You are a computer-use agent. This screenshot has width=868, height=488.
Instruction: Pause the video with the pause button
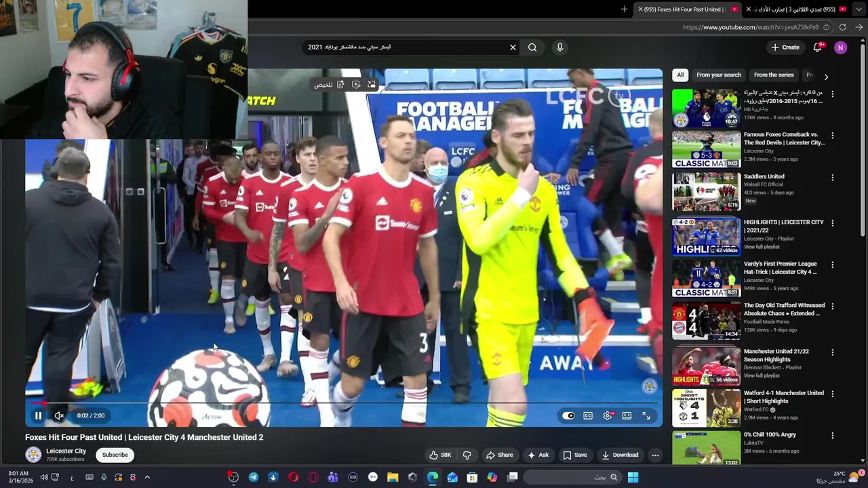[39, 415]
